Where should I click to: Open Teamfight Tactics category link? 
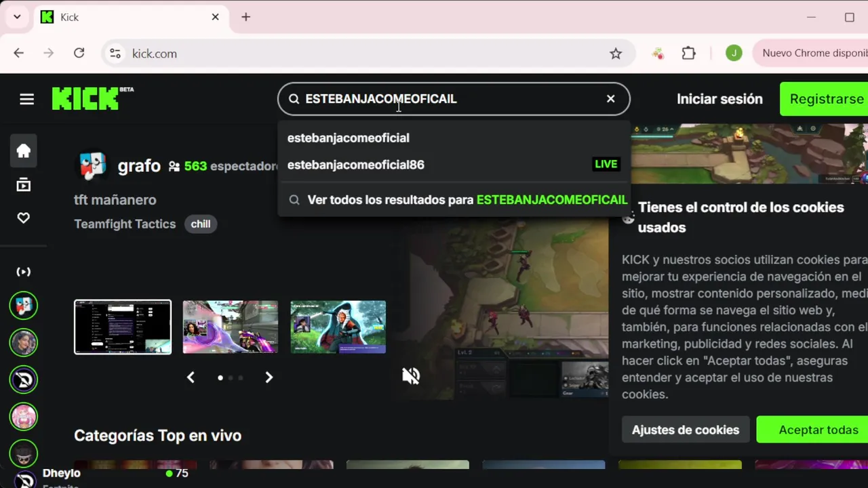(125, 224)
